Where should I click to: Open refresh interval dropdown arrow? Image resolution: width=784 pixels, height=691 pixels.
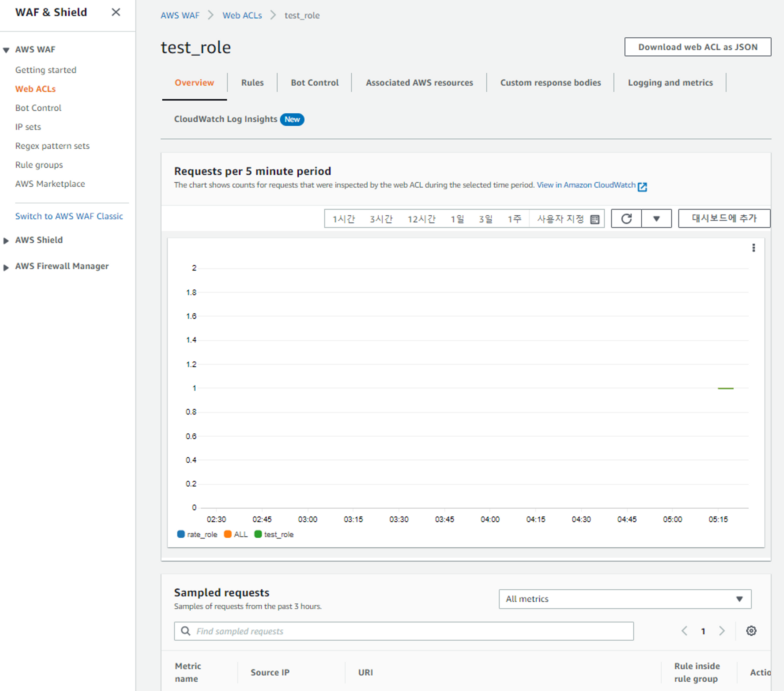point(656,218)
